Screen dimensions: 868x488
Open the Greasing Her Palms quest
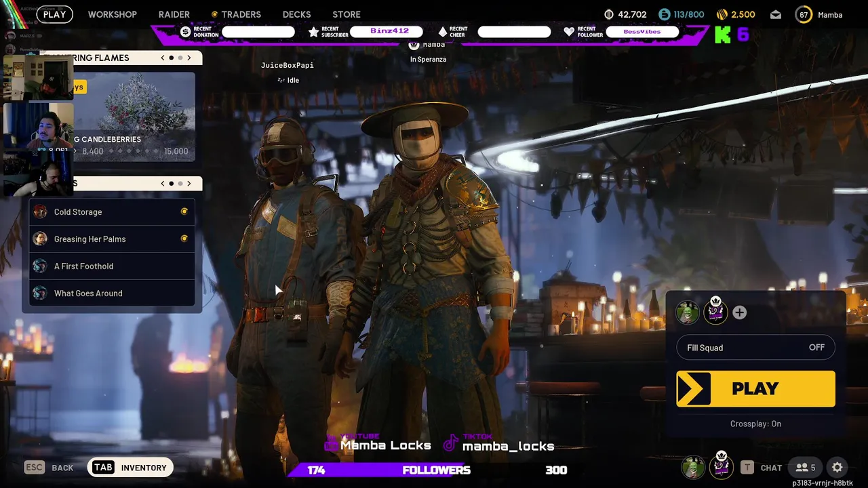point(112,239)
